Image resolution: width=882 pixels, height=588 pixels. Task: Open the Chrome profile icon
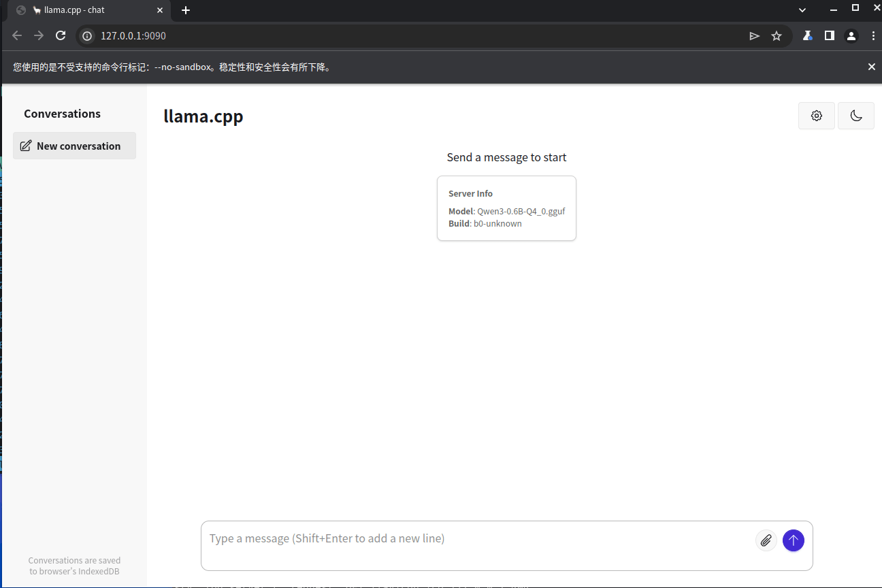(851, 36)
